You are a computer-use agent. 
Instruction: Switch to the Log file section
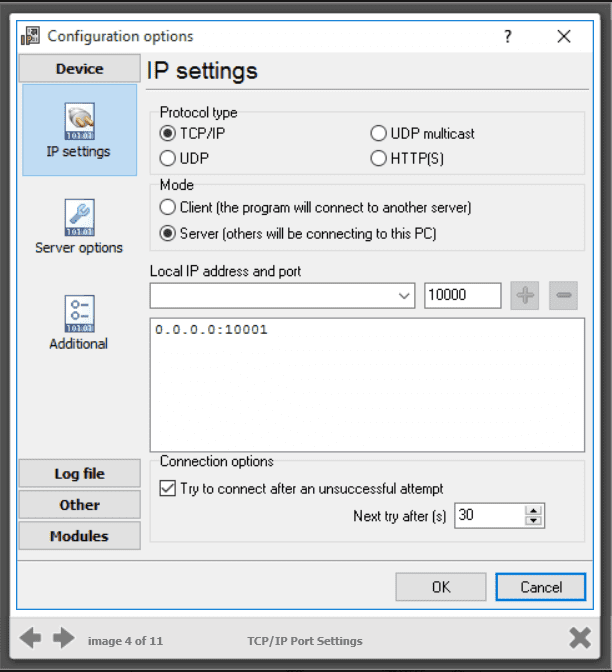pos(79,474)
